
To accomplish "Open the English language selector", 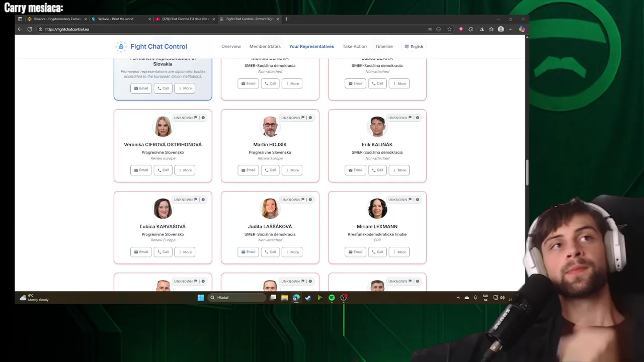I will tap(414, 46).
